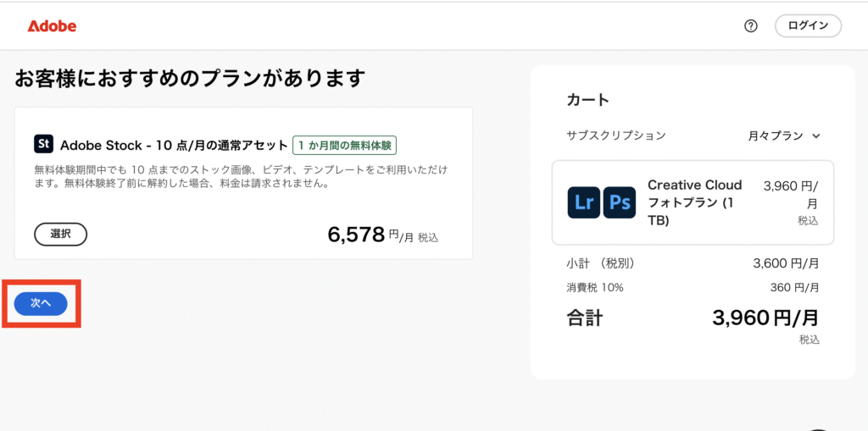868x431 pixels.
Task: Click the 合計 total label
Action: click(585, 318)
